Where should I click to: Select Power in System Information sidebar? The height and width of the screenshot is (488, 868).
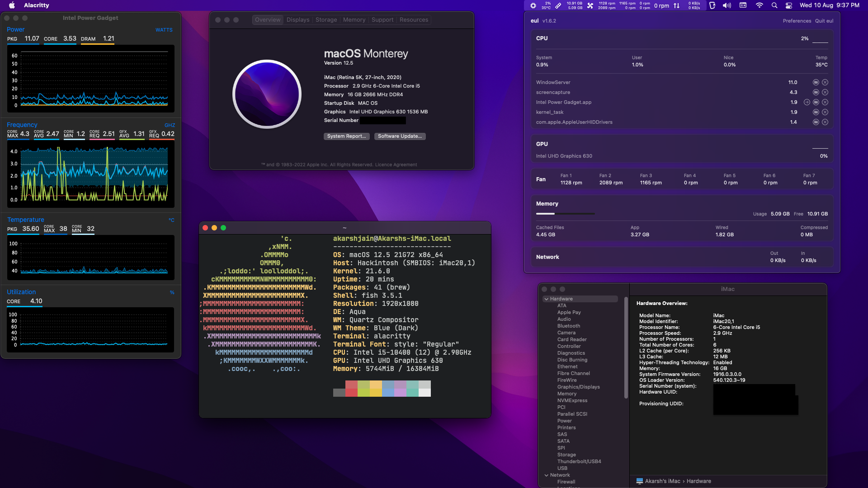565,421
